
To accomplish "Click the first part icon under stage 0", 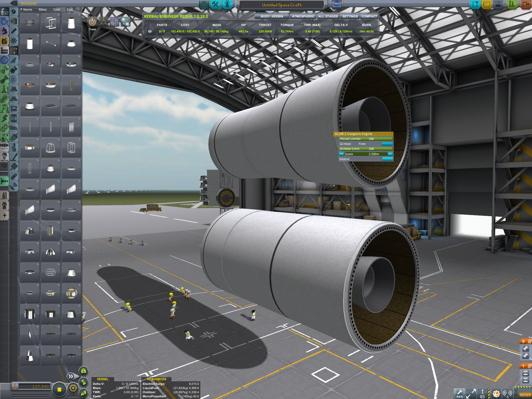I will click(x=526, y=349).
